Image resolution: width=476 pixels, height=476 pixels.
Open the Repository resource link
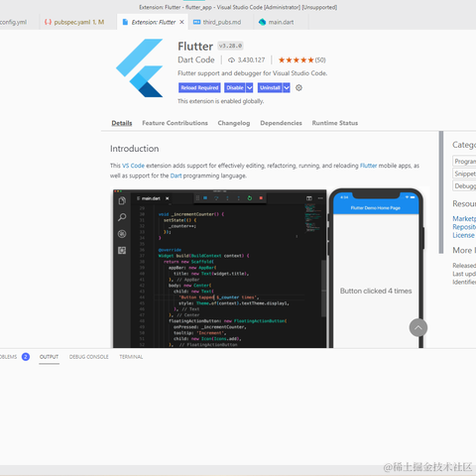point(464,227)
